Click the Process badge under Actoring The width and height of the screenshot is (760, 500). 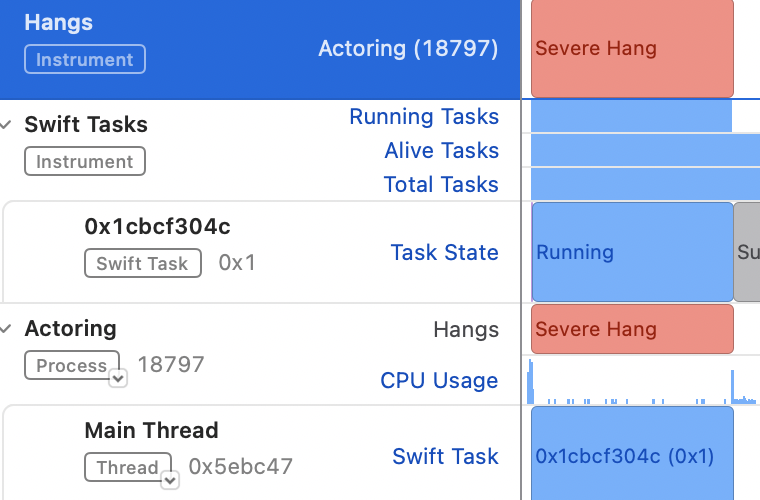[72, 365]
